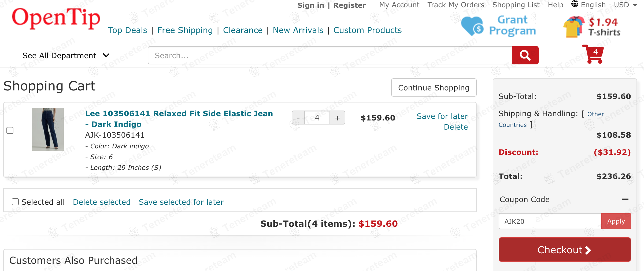Go to the Clearance menu link
The width and height of the screenshot is (644, 271).
(243, 30)
